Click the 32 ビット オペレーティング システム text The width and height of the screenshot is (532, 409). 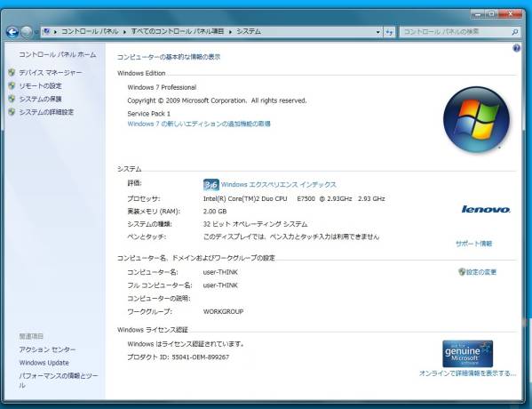[255, 224]
